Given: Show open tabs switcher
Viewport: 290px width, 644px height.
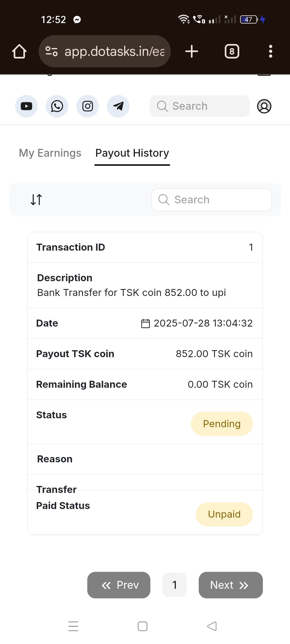Looking at the screenshot, I should pyautogui.click(x=232, y=51).
